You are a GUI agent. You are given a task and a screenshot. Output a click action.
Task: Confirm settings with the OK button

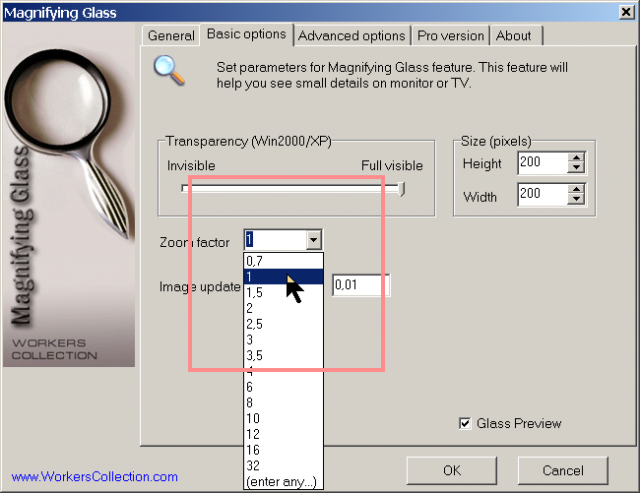pos(451,471)
